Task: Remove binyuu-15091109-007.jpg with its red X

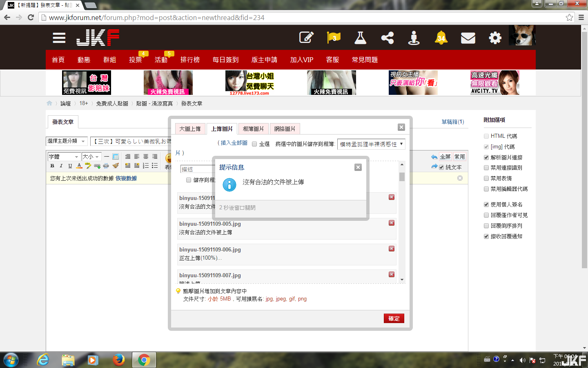Action: pyautogui.click(x=392, y=274)
